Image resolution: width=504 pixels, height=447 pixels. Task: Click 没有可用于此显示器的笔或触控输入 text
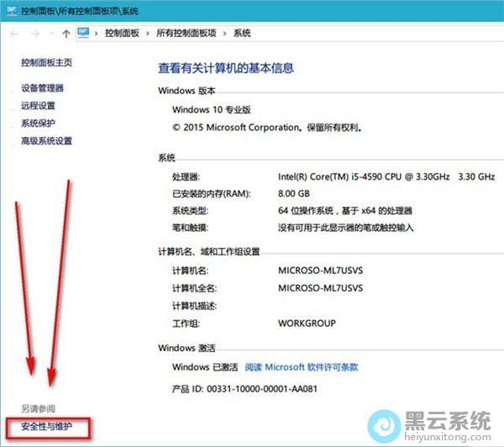click(346, 228)
